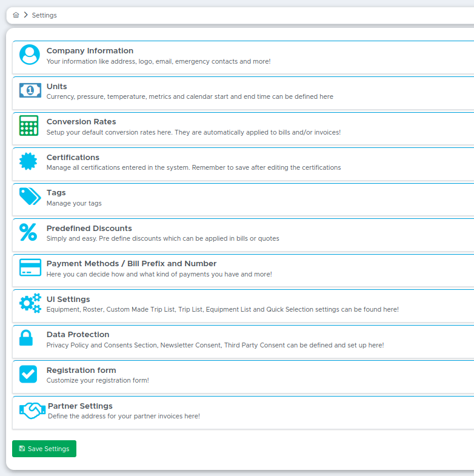Click 'Your information like address, logo' description
This screenshot has width=474, height=476.
pyautogui.click(x=158, y=61)
